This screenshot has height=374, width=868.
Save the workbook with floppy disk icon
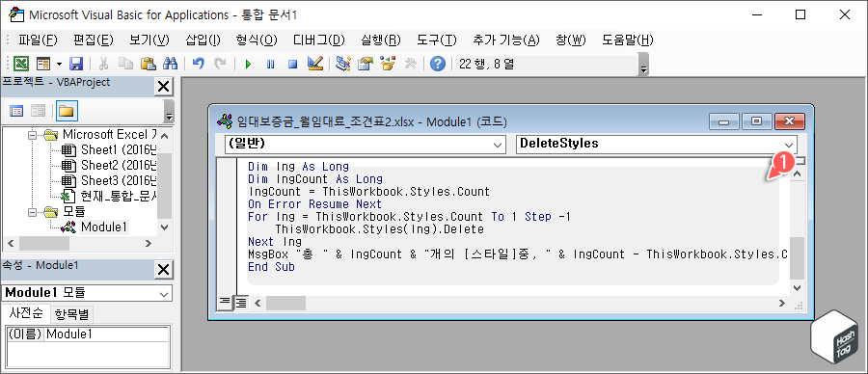(x=76, y=64)
